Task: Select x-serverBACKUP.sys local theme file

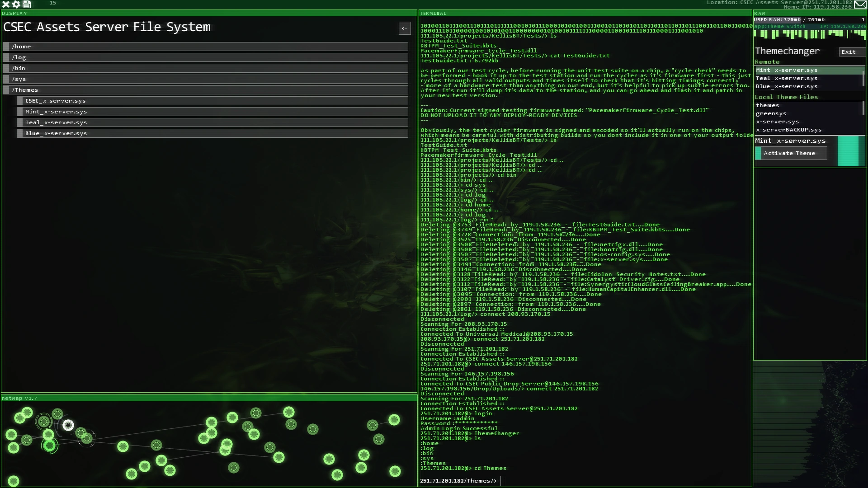Action: pyautogui.click(x=789, y=130)
